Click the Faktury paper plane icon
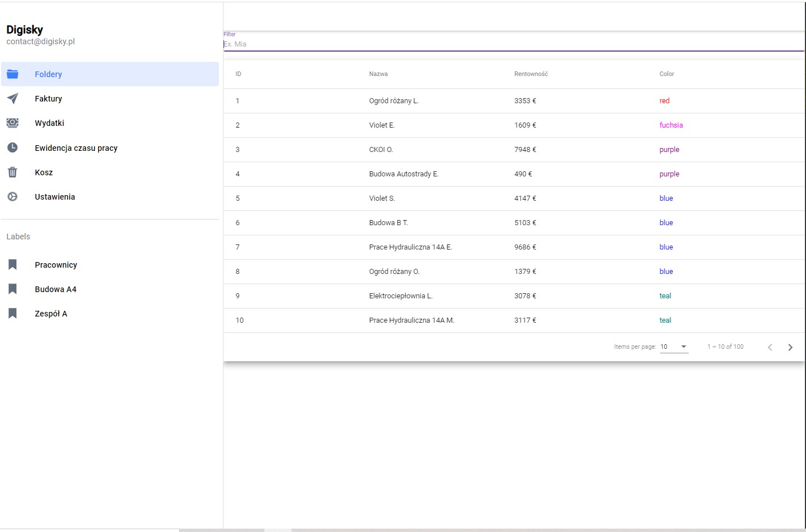Screen dimensions: 806x532 pyautogui.click(x=12, y=99)
